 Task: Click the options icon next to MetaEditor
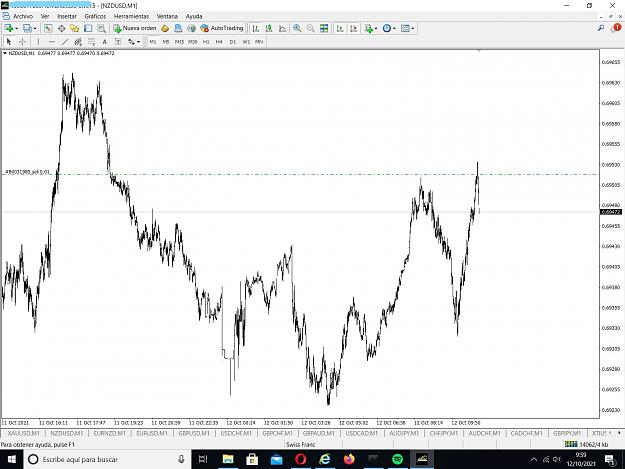point(178,28)
